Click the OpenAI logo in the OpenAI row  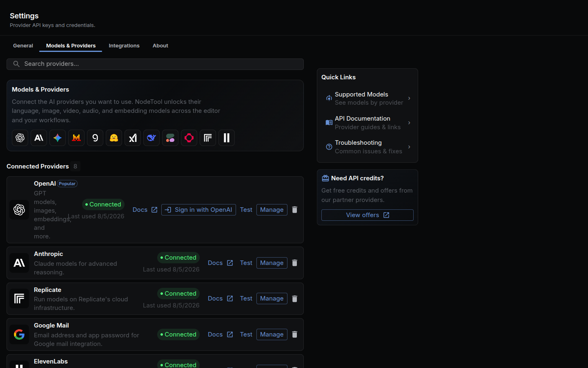(x=19, y=210)
